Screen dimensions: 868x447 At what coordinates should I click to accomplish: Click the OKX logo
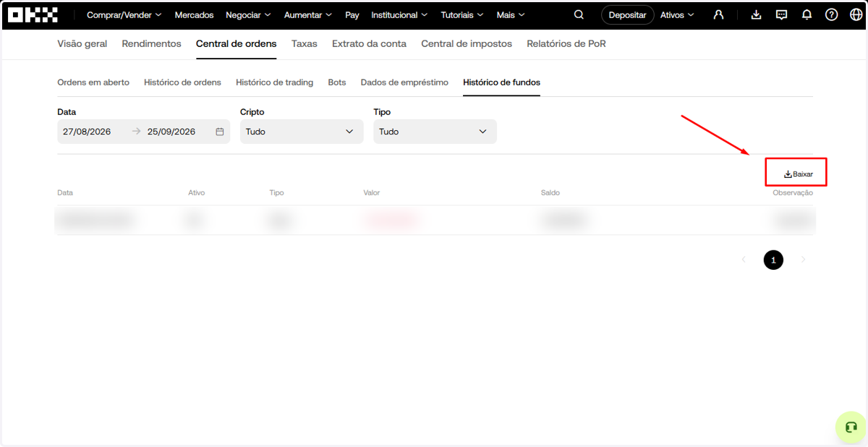click(x=33, y=14)
